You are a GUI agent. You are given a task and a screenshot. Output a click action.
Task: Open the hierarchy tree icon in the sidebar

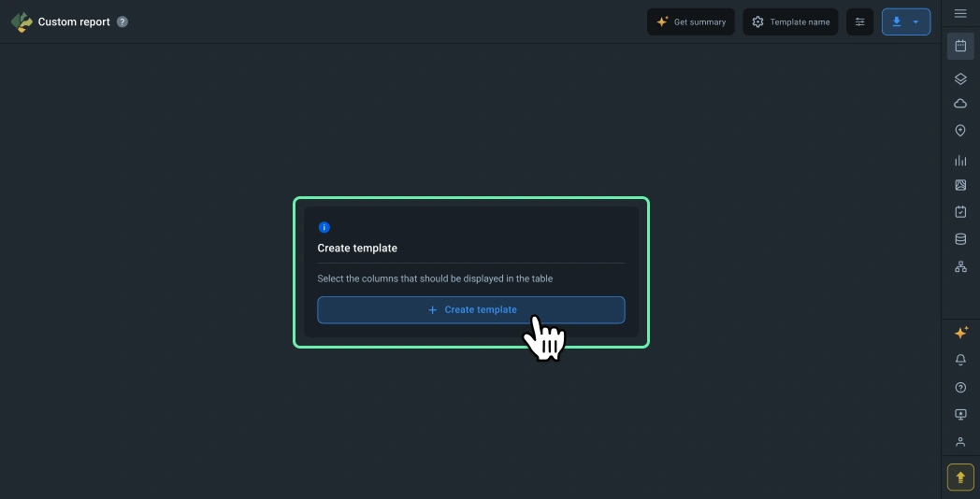[960, 266]
